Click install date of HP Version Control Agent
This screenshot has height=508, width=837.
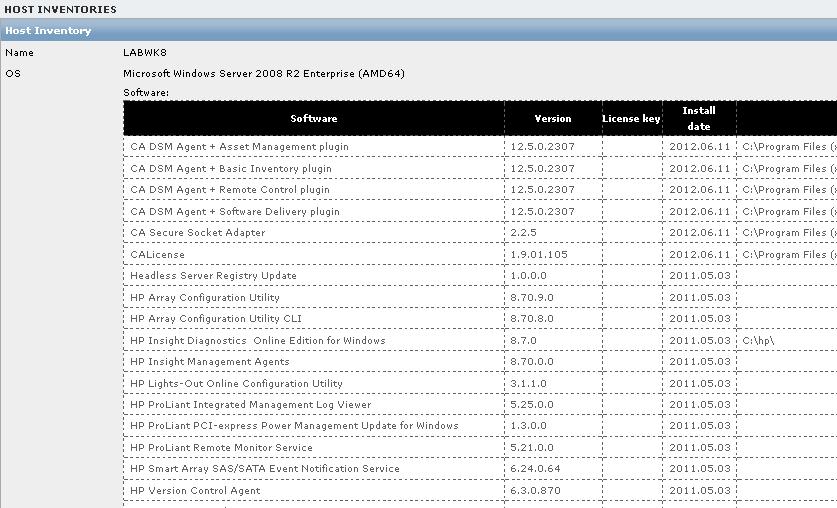click(699, 490)
